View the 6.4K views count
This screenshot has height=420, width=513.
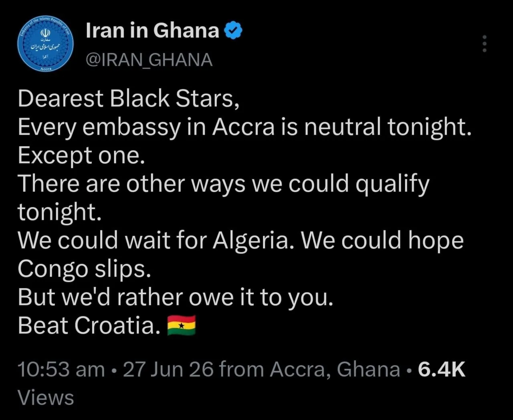click(x=441, y=369)
